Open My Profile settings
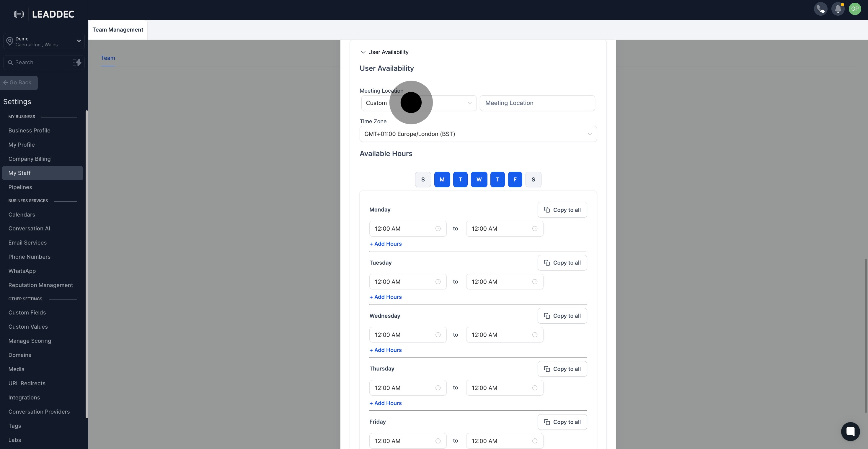 [22, 145]
